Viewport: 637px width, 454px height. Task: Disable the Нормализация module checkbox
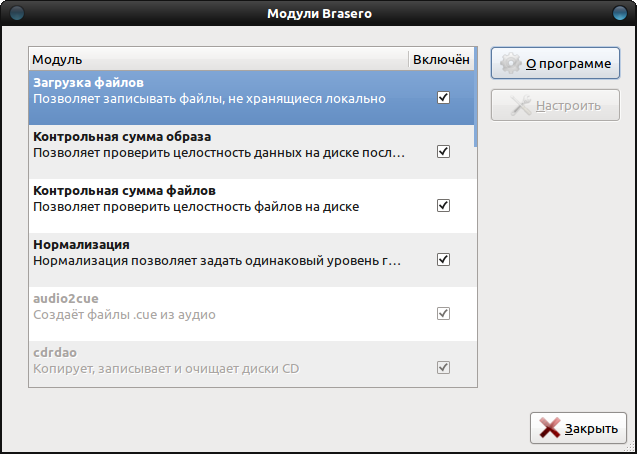443,259
